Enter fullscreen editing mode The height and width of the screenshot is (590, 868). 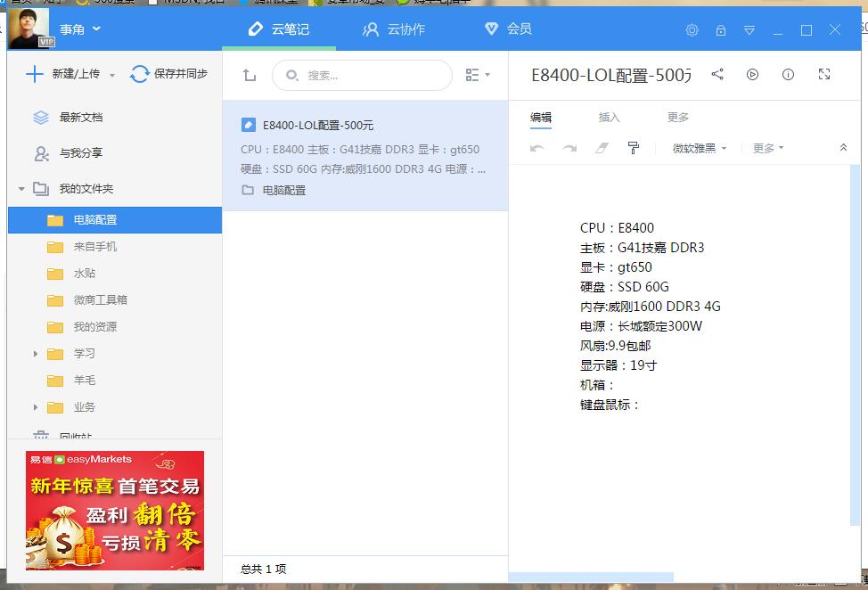[x=824, y=76]
